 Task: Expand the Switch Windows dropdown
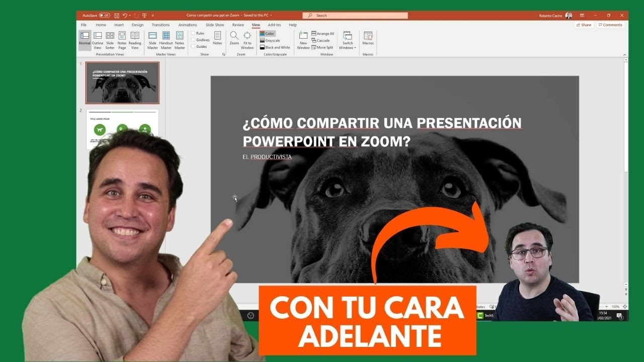[348, 40]
